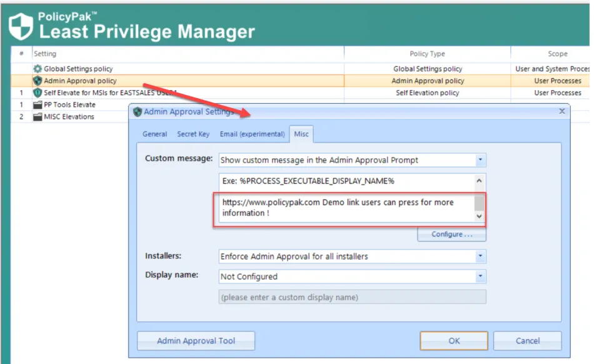Click the PP Tools Elevate folder icon
Viewport: 594px width, 364px height.
(x=38, y=104)
